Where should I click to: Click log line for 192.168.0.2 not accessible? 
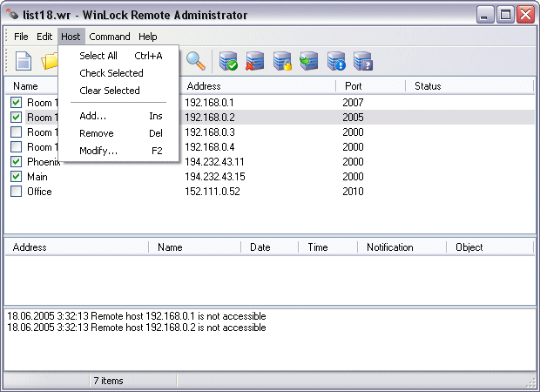(137, 328)
